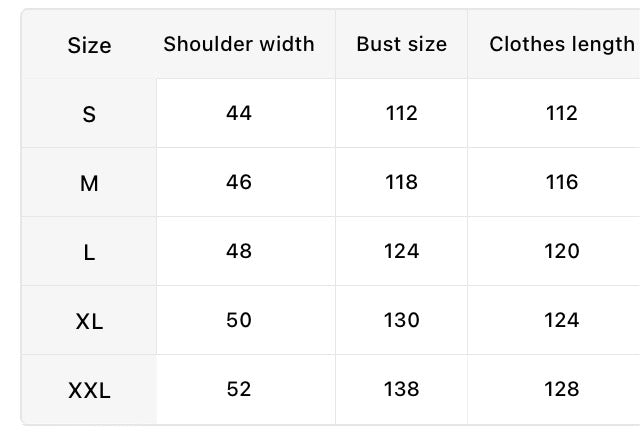This screenshot has height=434, width=640.
Task: Select shoulder width value 50
Action: point(239,320)
